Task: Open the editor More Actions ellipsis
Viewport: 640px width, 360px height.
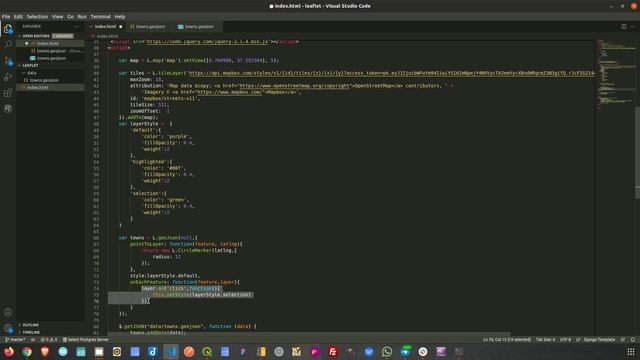Action: click(632, 27)
